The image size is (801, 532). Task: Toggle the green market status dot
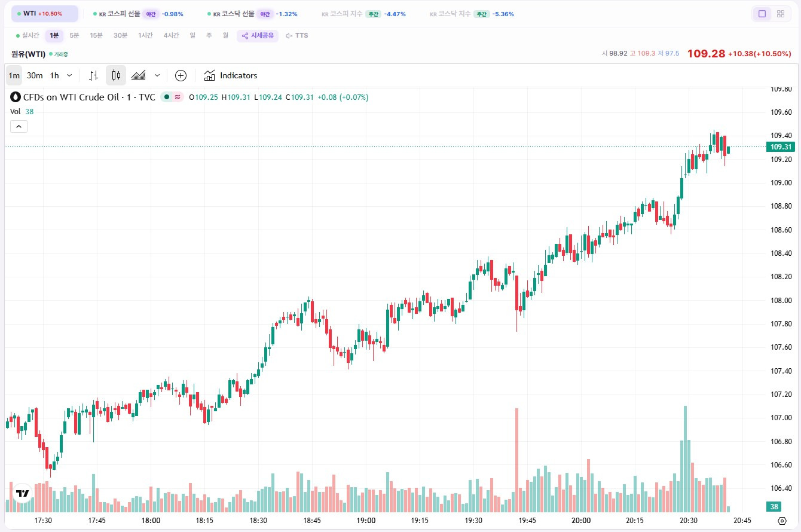click(167, 96)
